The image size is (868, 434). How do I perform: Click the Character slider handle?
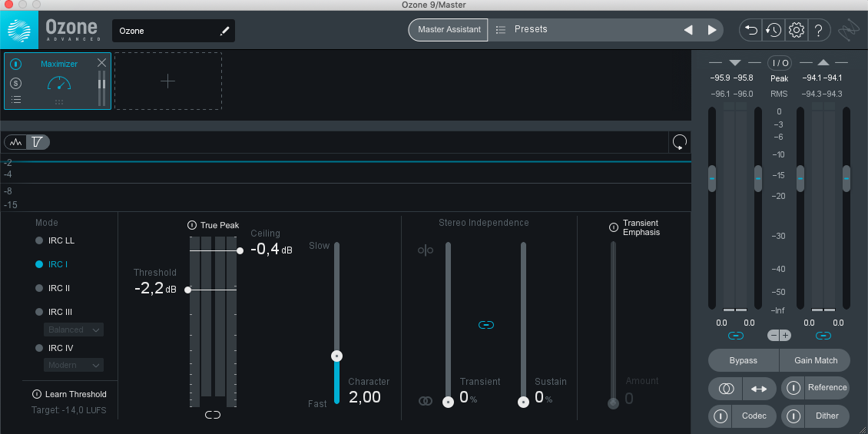336,356
